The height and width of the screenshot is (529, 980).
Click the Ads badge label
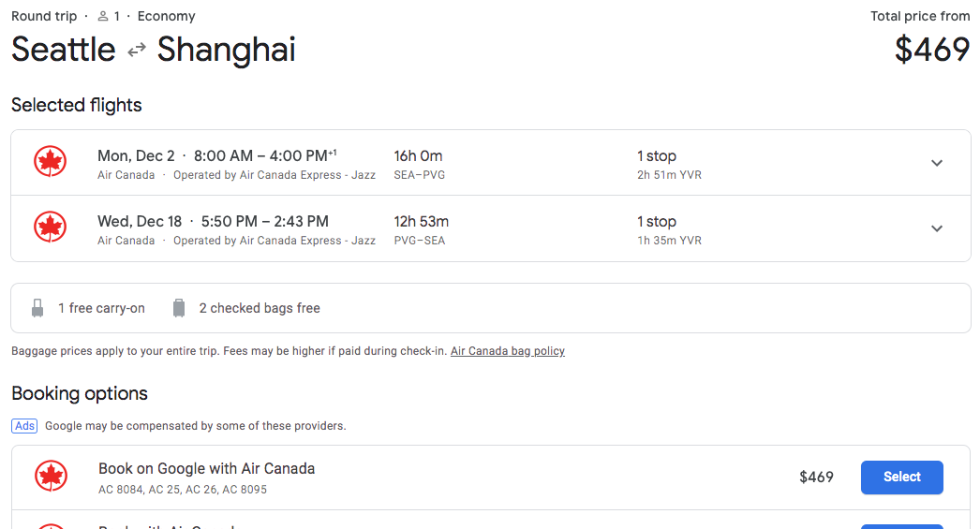click(x=24, y=426)
